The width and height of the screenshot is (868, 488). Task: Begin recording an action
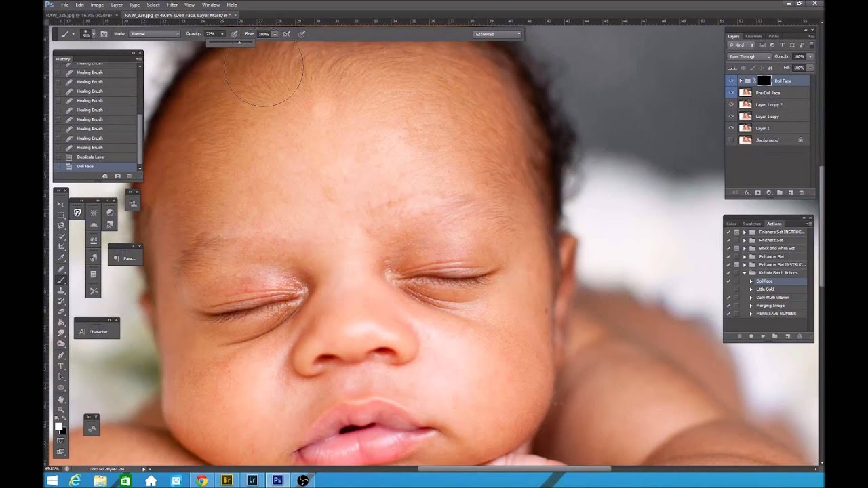tap(751, 336)
